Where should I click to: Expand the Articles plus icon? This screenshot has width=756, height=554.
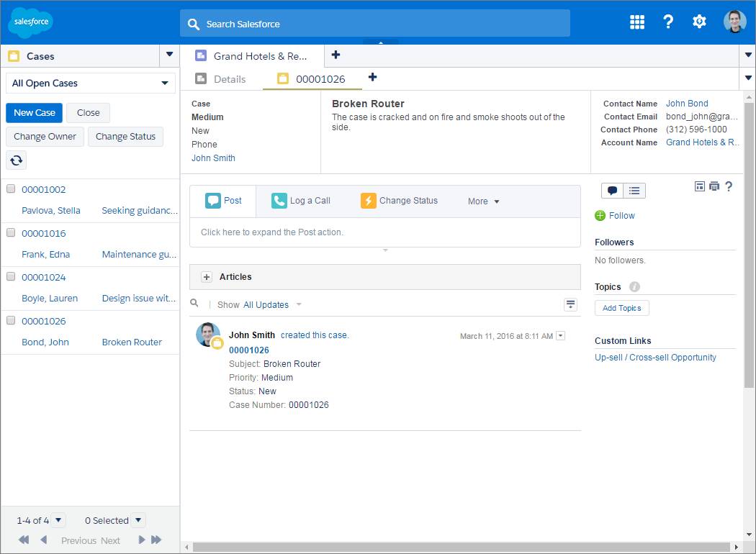pyautogui.click(x=207, y=277)
